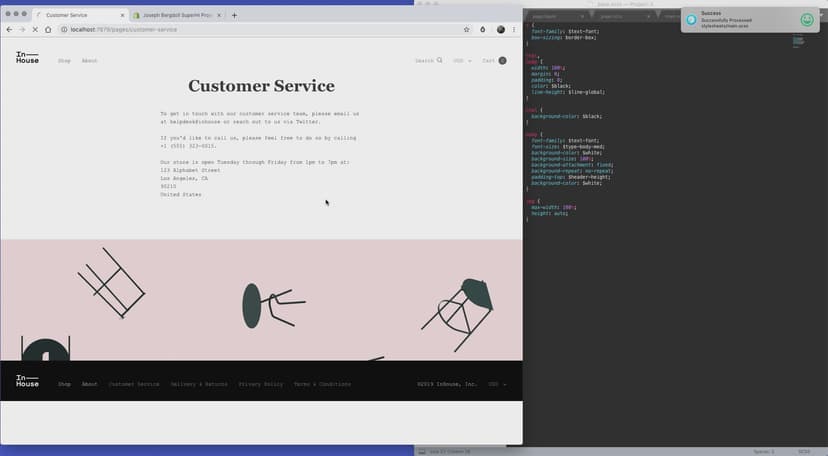Click the stop loading X icon
This screenshot has height=456, width=828.
[35, 30]
